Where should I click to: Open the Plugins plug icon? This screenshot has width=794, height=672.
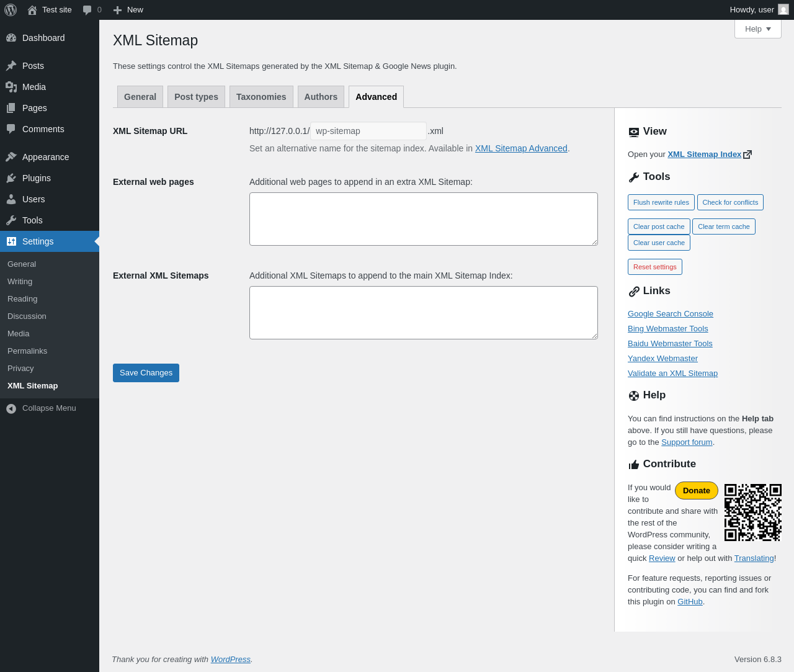click(x=11, y=178)
